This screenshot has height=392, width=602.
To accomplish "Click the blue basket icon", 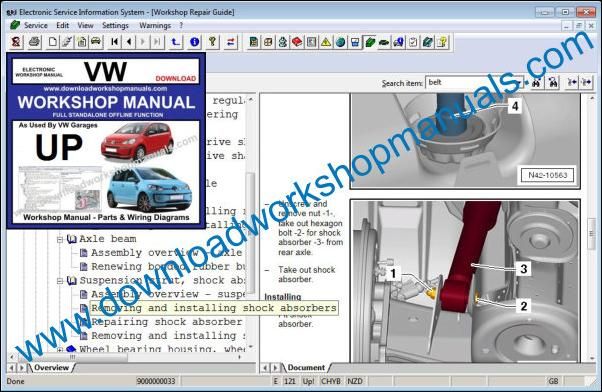I will 355,42.
